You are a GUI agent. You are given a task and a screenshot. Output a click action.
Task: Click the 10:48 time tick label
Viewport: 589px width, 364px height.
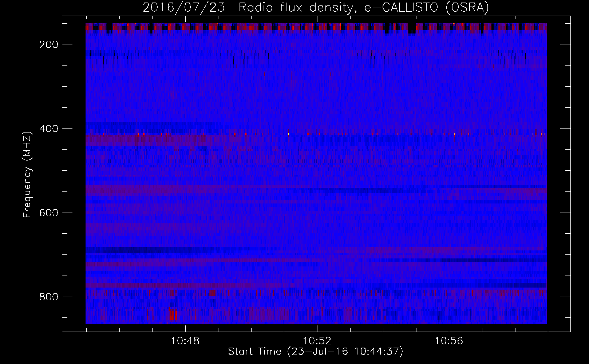pyautogui.click(x=185, y=341)
